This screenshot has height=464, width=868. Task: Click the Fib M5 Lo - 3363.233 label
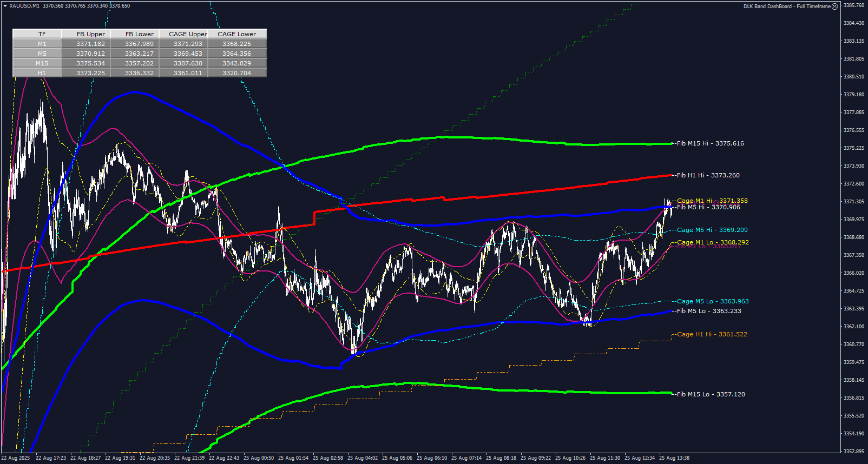point(709,311)
